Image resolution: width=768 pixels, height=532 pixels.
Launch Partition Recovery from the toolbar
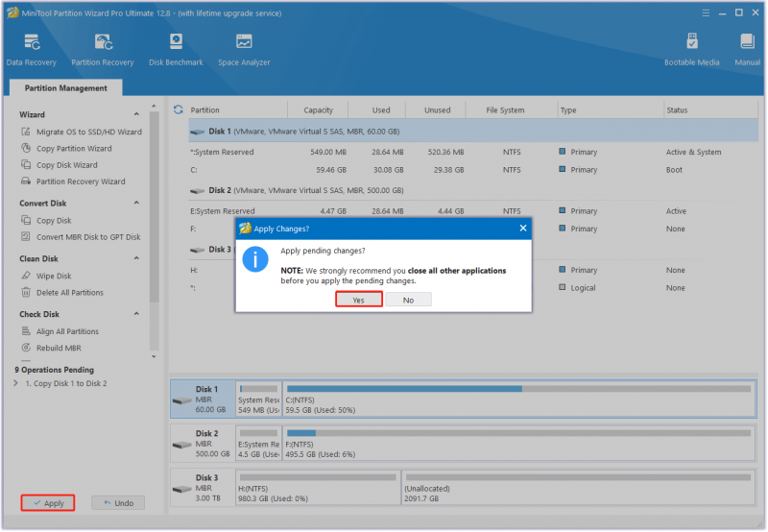pos(103,50)
